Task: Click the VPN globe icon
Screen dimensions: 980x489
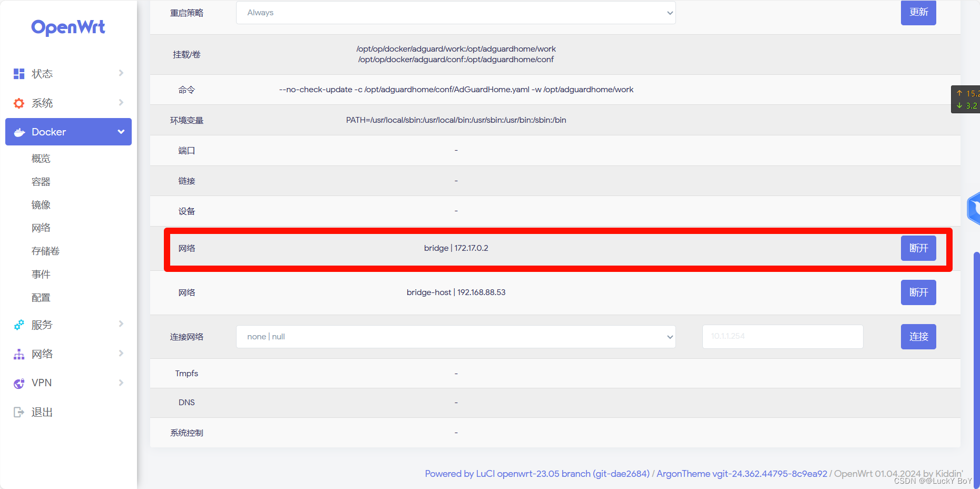Action: [x=19, y=383]
